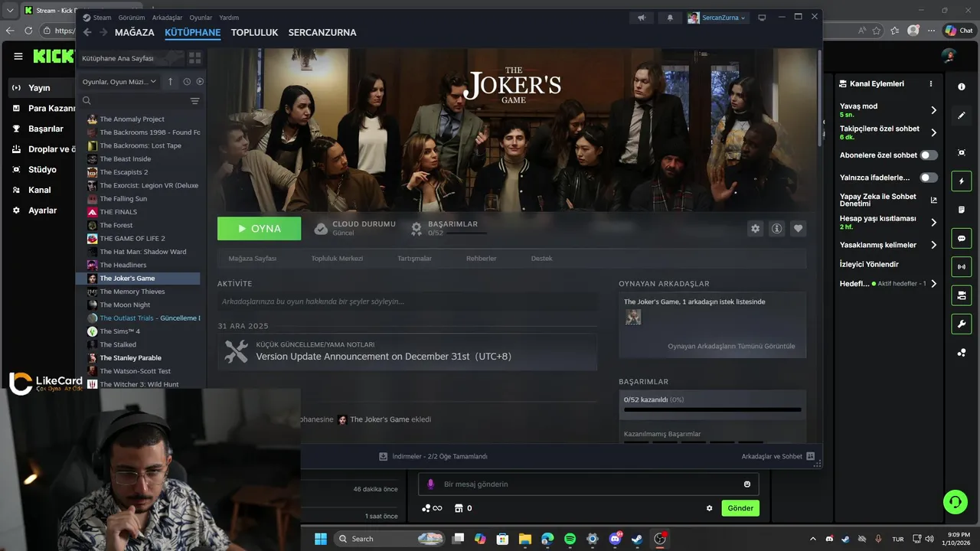
Task: Click the activity comment input field
Action: (x=407, y=302)
